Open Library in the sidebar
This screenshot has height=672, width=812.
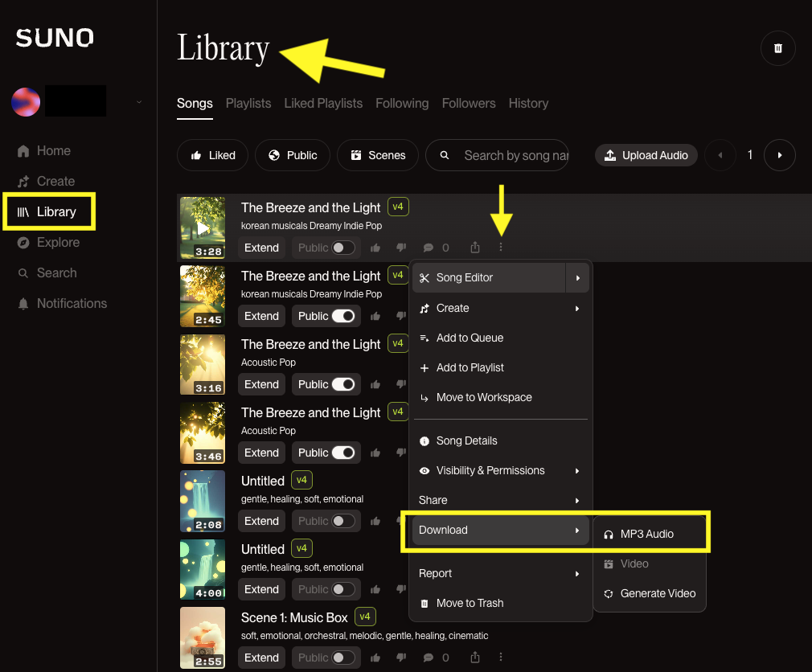click(47, 211)
